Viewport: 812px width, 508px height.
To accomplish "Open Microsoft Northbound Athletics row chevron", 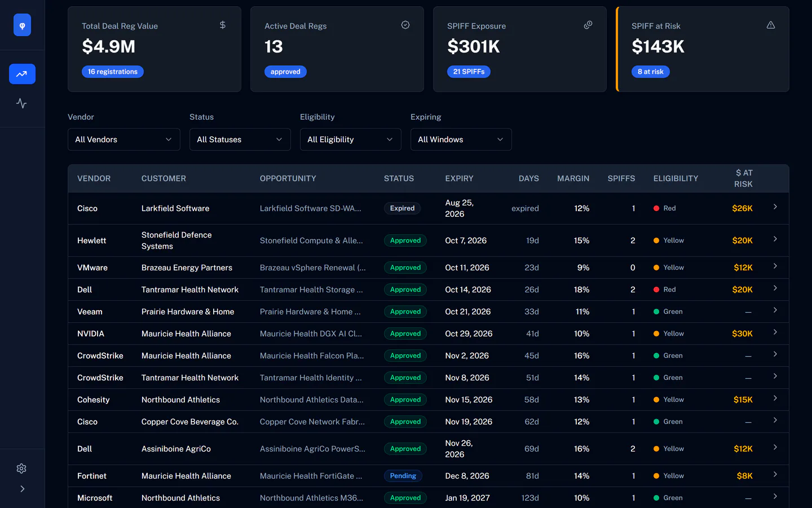I will 775,496.
